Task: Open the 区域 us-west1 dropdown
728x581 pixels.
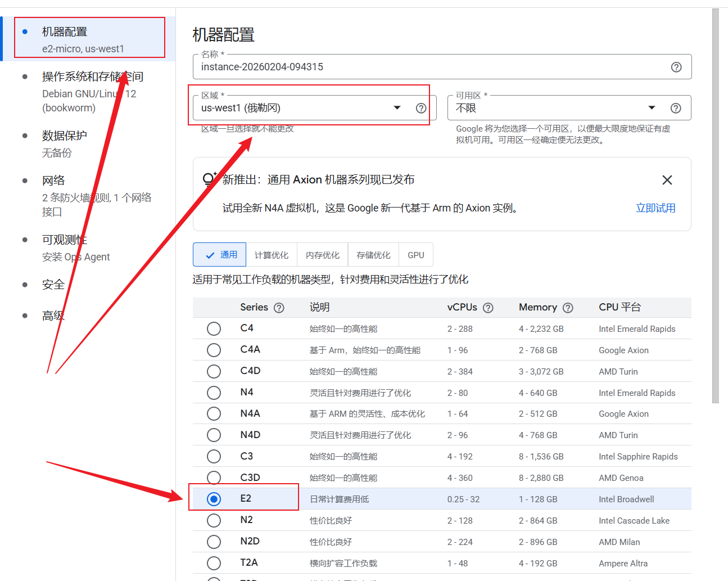Action: [397, 107]
